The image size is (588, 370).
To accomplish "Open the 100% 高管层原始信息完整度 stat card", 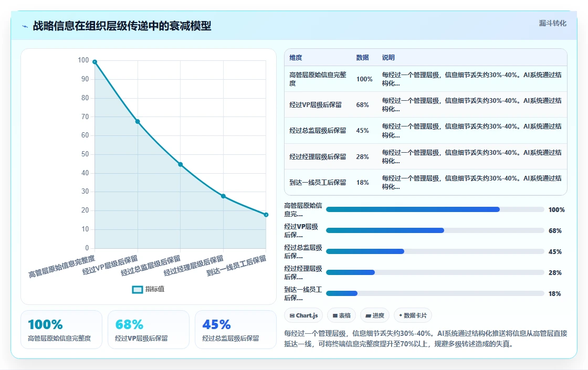I will click(x=61, y=330).
